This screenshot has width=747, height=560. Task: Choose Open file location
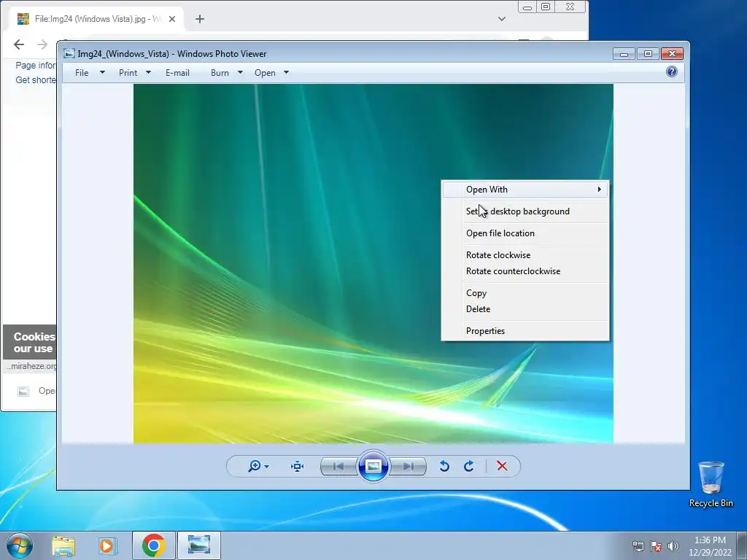(x=525, y=233)
